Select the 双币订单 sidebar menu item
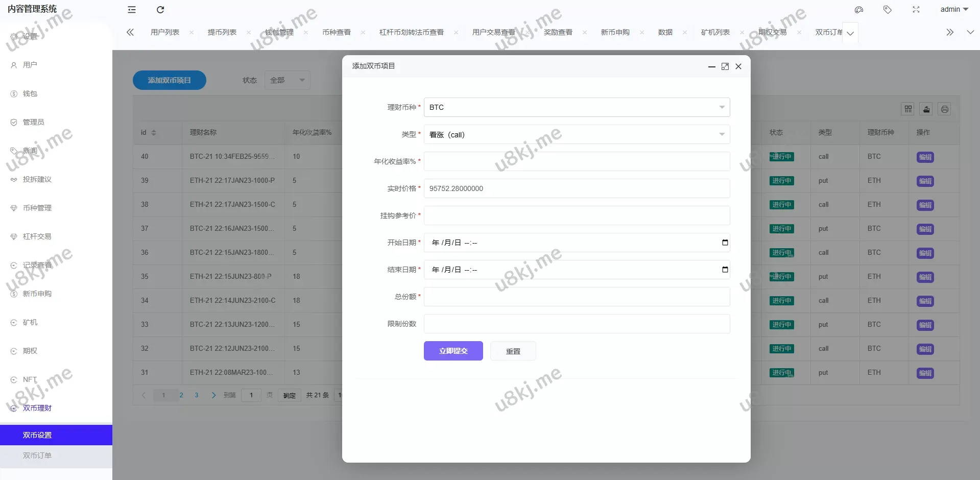Screen dimensions: 980x480 pos(36,455)
